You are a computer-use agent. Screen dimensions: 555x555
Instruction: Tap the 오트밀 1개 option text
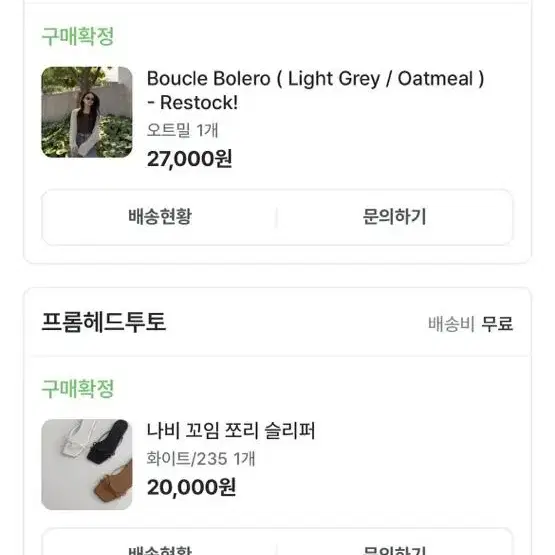tap(183, 130)
